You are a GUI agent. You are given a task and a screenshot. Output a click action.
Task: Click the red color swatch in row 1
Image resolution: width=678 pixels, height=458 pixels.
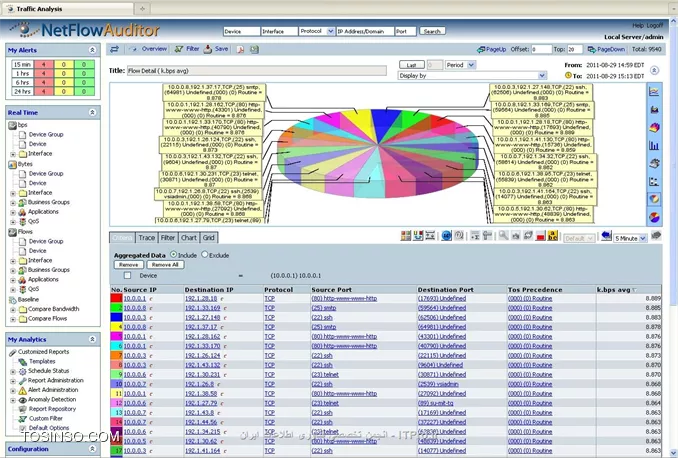pos(116,298)
